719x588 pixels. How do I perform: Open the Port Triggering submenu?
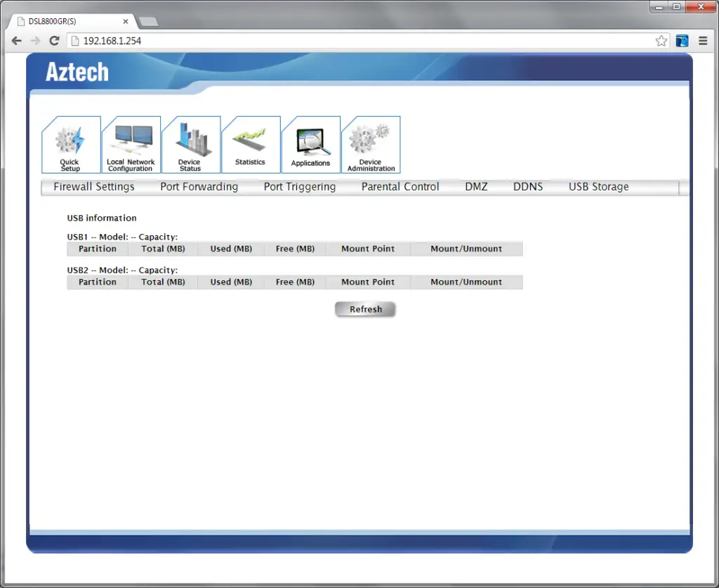pyautogui.click(x=299, y=187)
